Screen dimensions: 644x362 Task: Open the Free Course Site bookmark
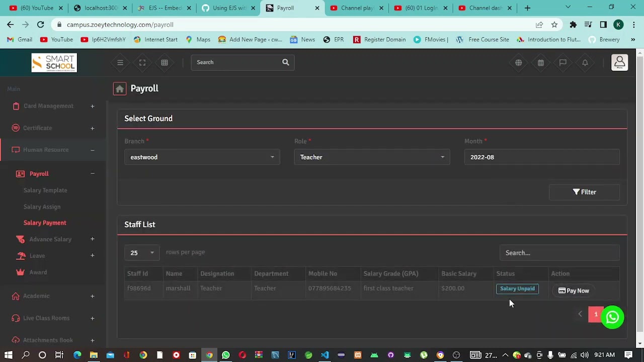(x=482, y=39)
